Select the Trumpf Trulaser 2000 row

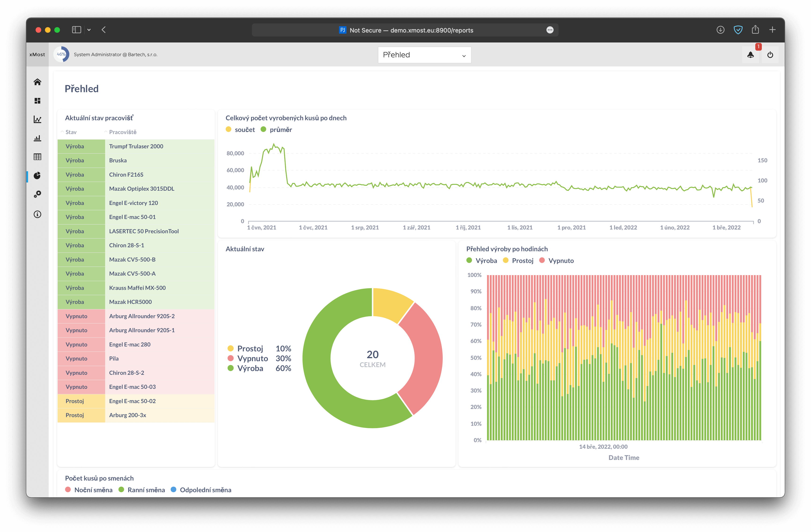tap(136, 146)
